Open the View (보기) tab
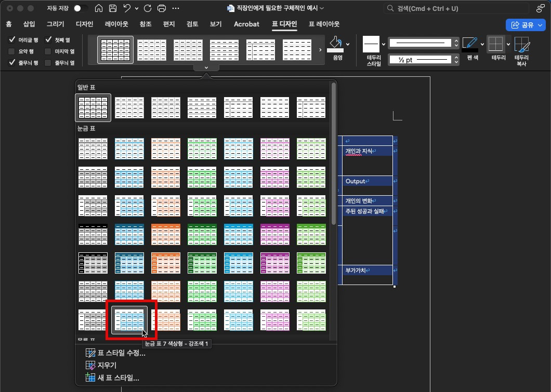 pos(215,24)
